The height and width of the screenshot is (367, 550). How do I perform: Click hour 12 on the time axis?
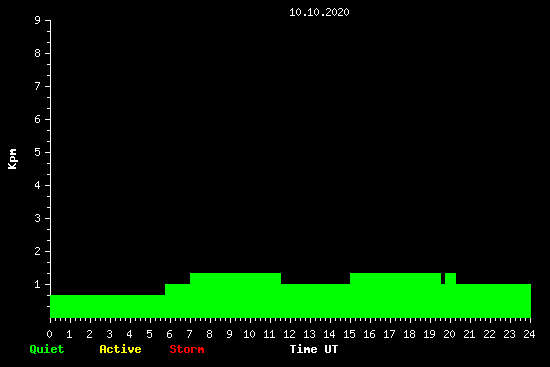click(x=289, y=334)
